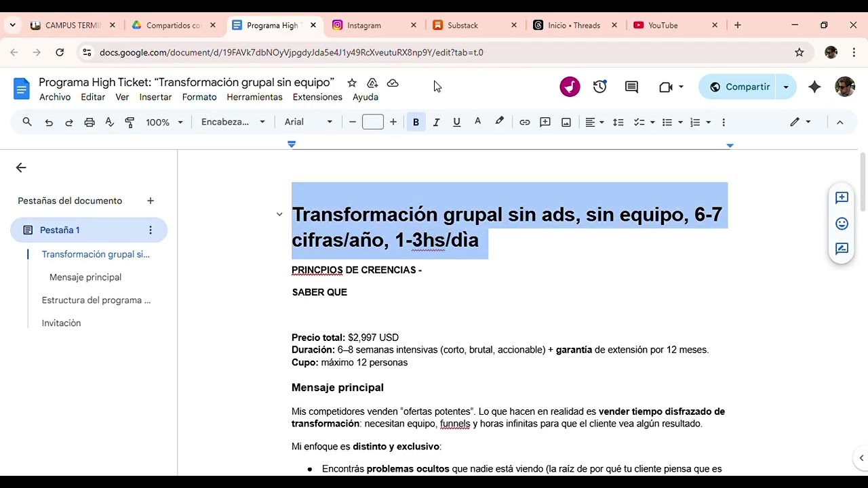Click the Google Docs home icon

[22, 89]
